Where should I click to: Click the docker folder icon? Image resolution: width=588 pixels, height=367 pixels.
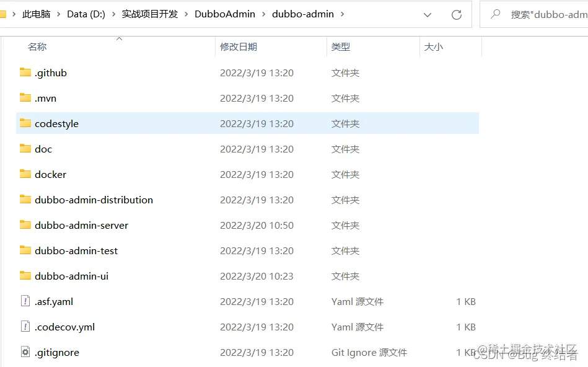[25, 174]
